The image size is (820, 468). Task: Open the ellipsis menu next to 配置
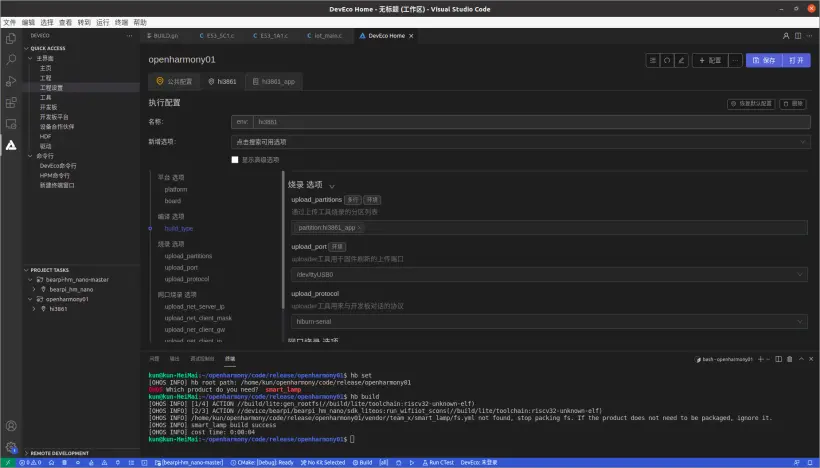pos(735,61)
